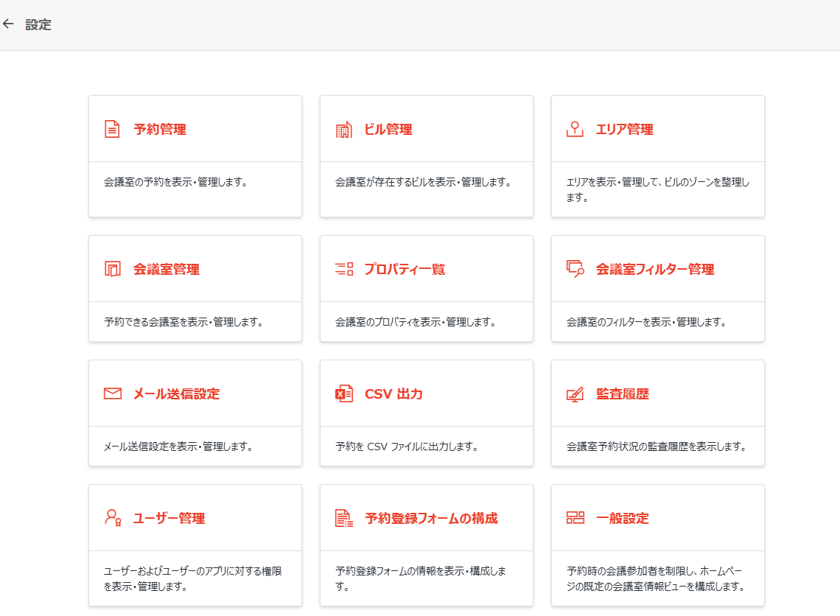Click text 会議室予約状況の監査履歴を表示します。
This screenshot has width=840, height=616.
pos(657,447)
